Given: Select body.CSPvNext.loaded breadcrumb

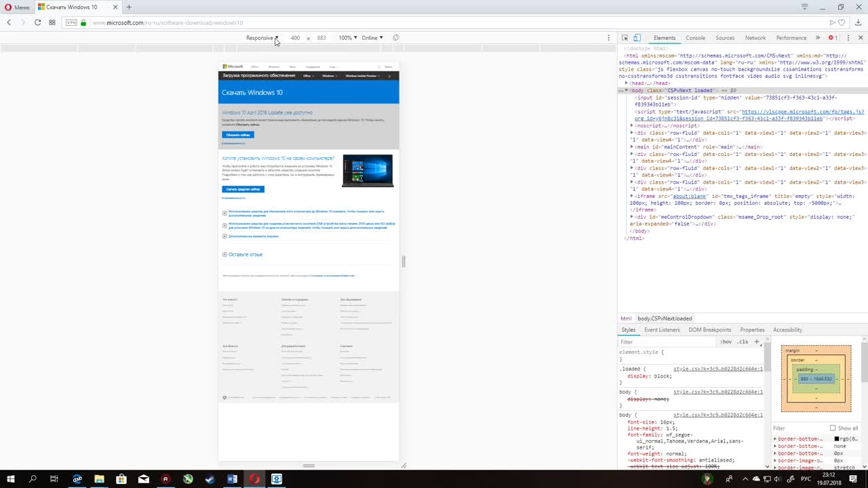Looking at the screenshot, I should (x=665, y=318).
